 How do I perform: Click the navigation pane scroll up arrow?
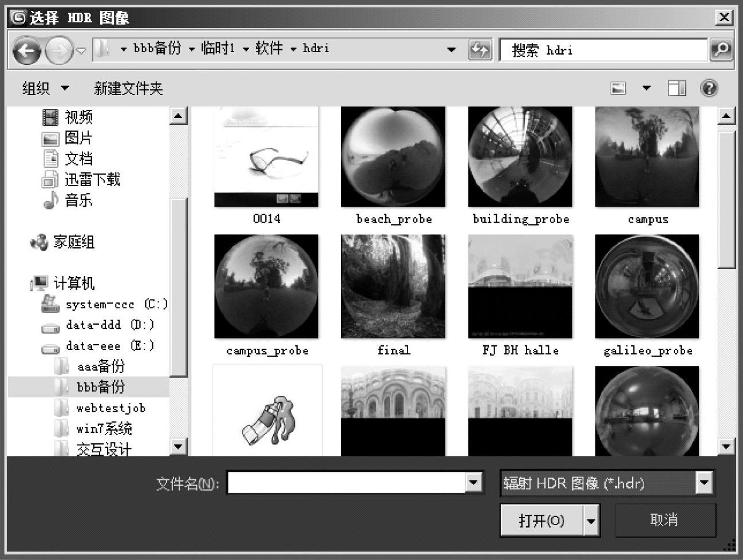[x=179, y=116]
